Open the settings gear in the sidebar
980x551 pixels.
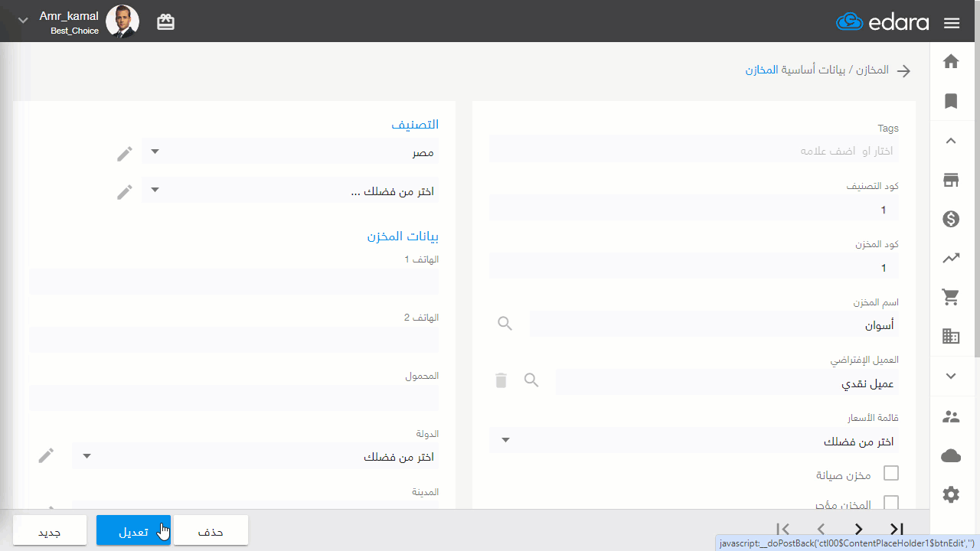[x=951, y=495]
